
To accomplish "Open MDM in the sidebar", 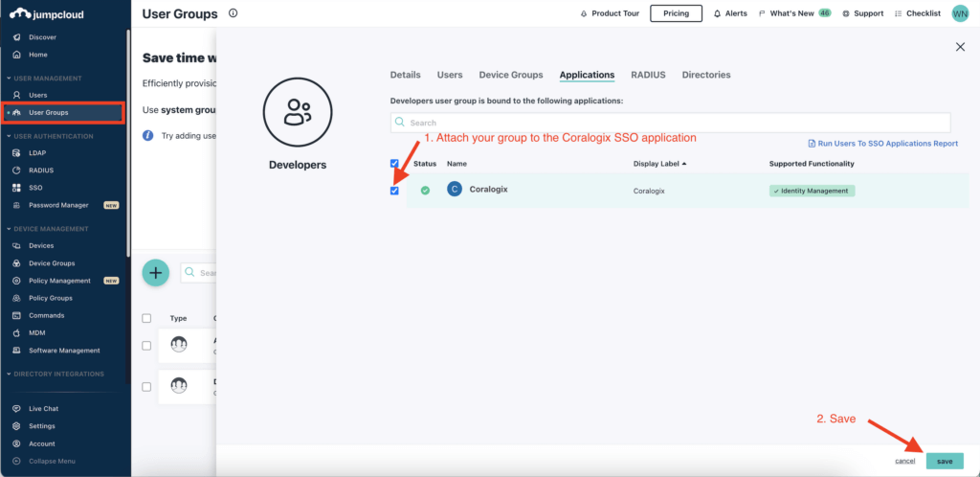I will [x=37, y=333].
